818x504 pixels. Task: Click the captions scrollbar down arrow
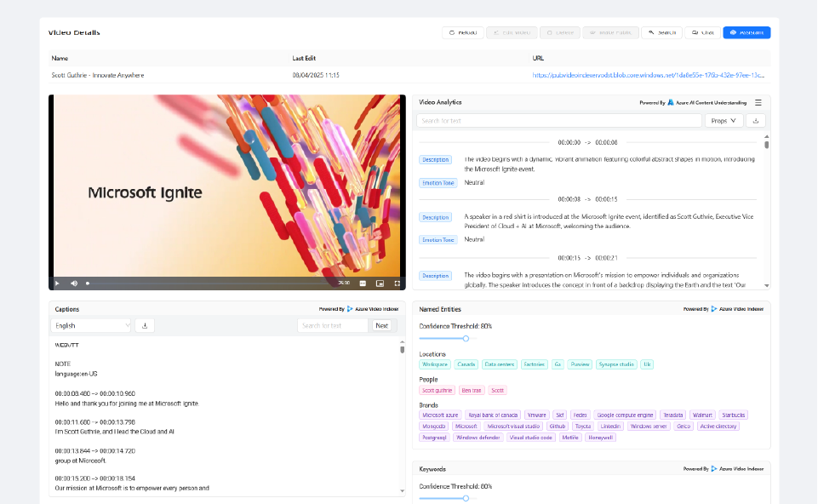click(x=402, y=490)
